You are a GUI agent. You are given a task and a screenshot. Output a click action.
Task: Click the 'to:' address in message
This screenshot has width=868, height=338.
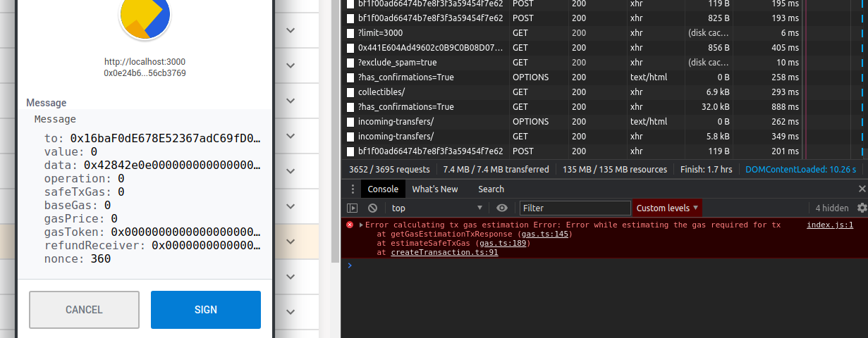(166, 138)
